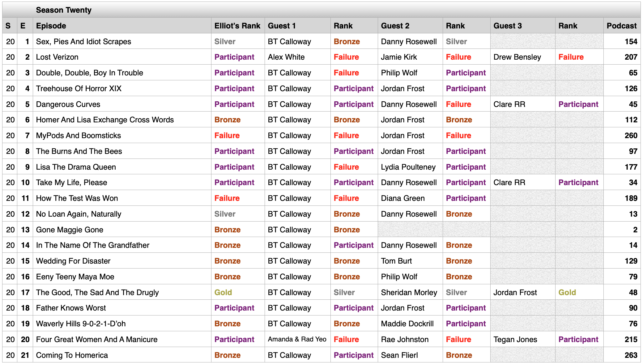Select the Elliot's Rank column header
The image size is (643, 364).
237,26
